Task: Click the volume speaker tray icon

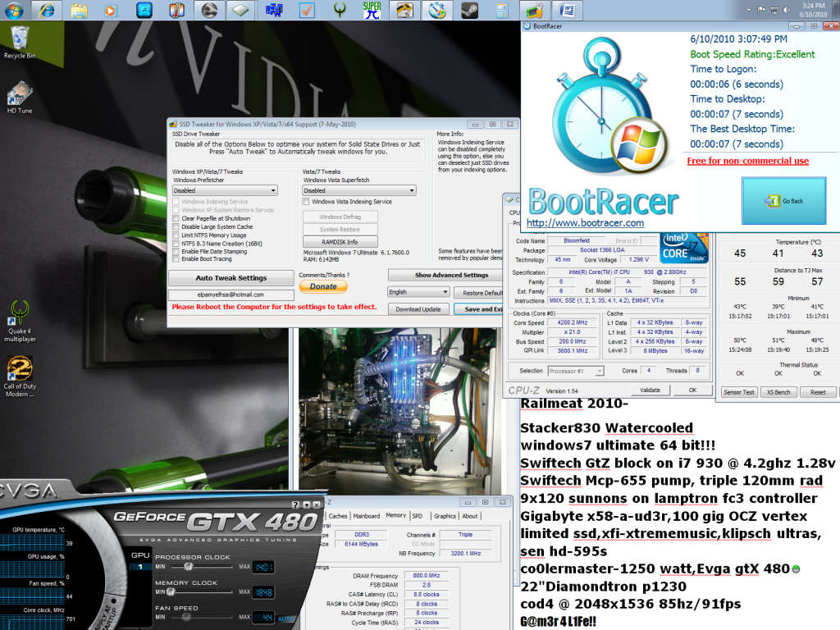Action: pos(787,10)
